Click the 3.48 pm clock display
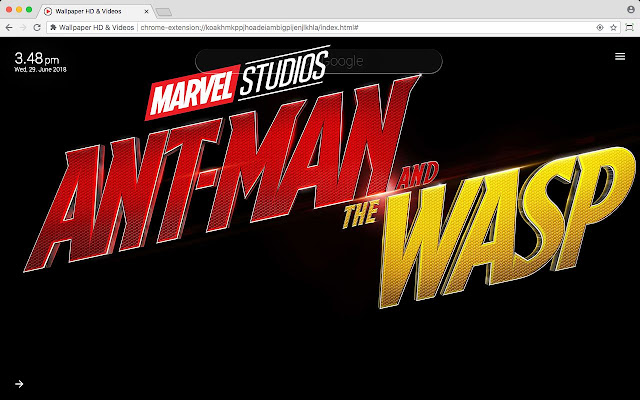This screenshot has height=400, width=640. tap(37, 59)
